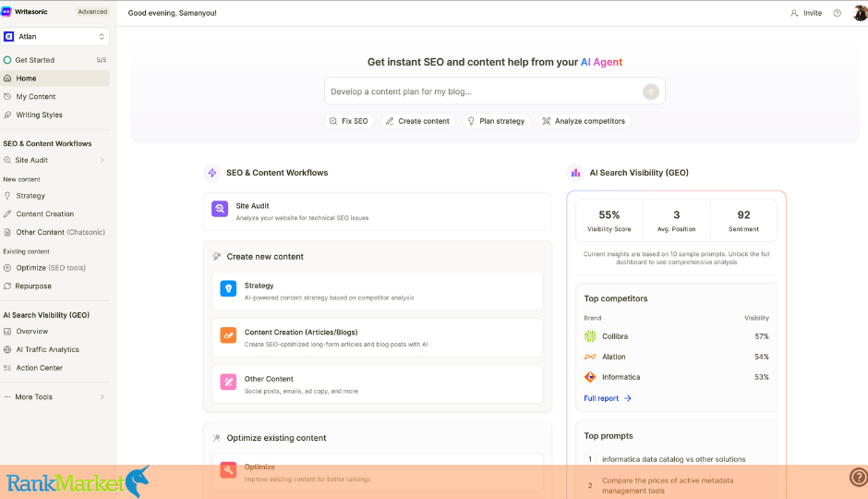Click the purple Site Audit card icon
The height and width of the screenshot is (499, 868).
pos(220,209)
